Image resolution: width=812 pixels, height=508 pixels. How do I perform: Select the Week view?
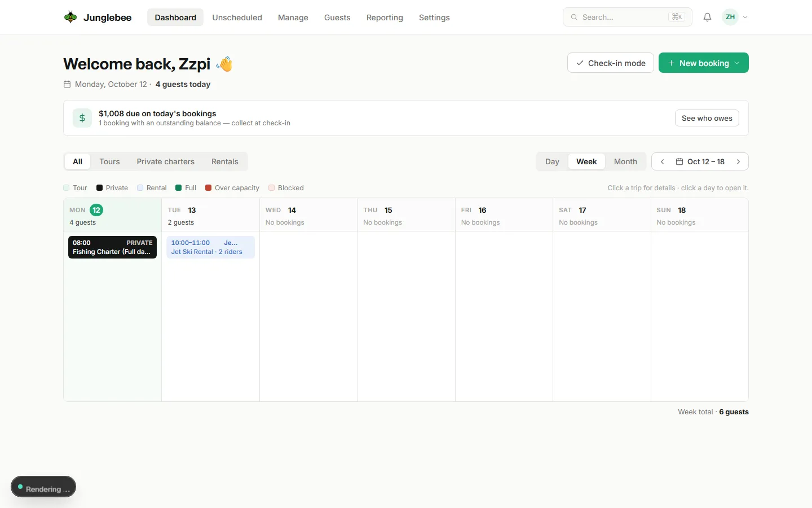click(586, 161)
